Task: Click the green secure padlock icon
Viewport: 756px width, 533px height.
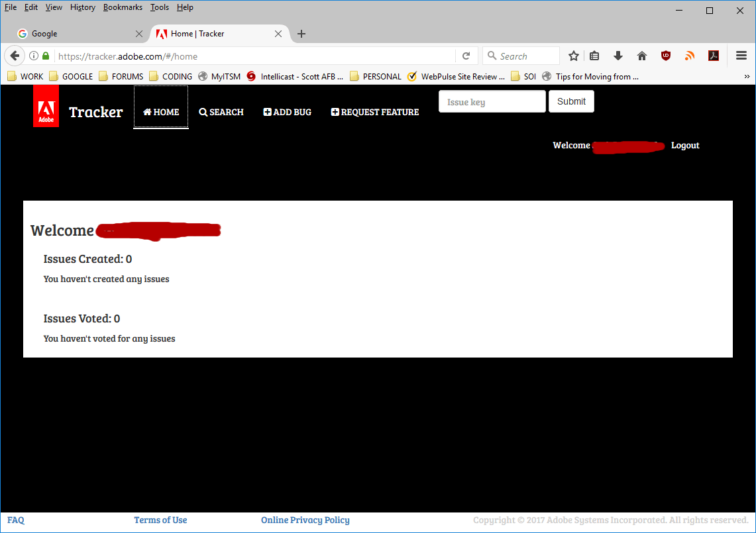Action: point(46,56)
